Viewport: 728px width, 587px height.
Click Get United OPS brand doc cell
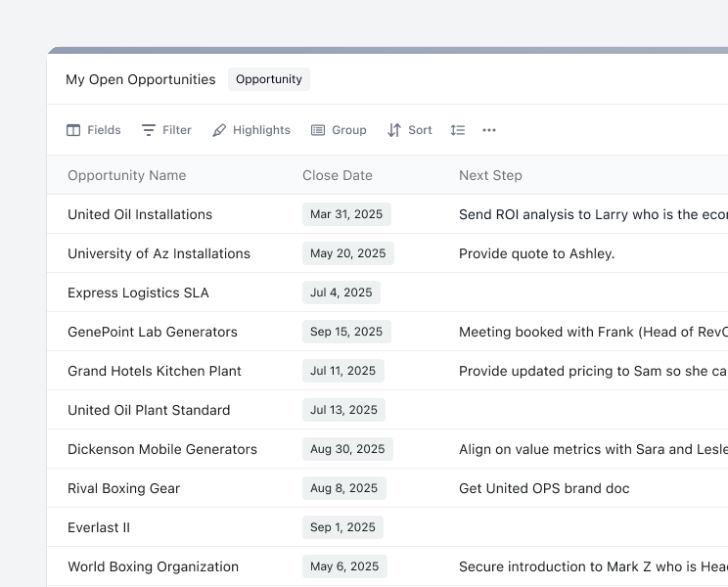[x=544, y=488]
